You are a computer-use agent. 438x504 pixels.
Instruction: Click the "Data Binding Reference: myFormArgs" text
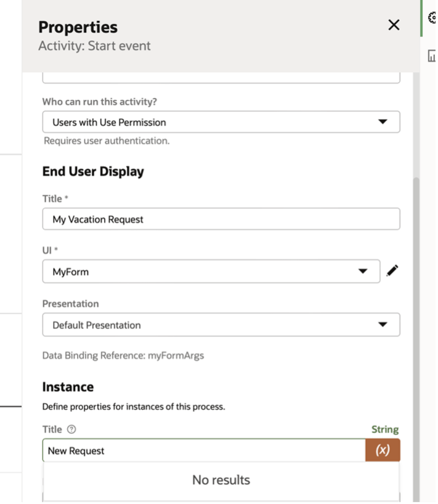(123, 356)
